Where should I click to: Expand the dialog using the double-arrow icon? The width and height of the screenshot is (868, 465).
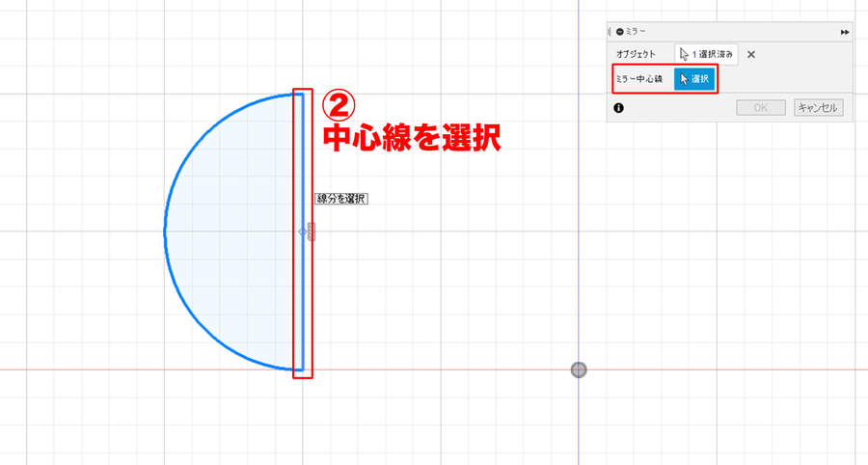[x=845, y=32]
